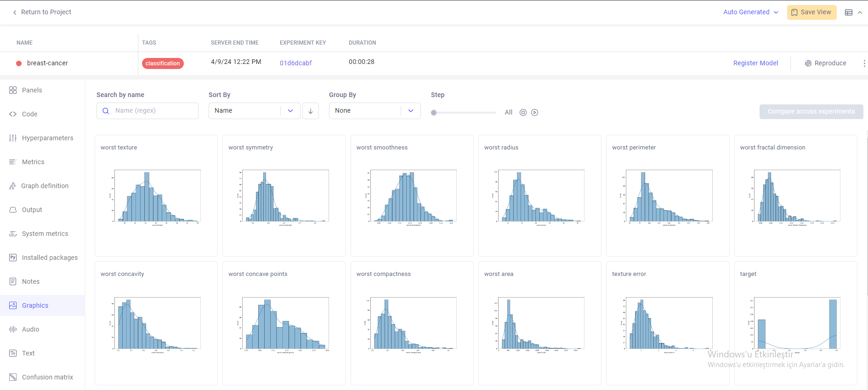Click the table layout icon at top right

(849, 12)
